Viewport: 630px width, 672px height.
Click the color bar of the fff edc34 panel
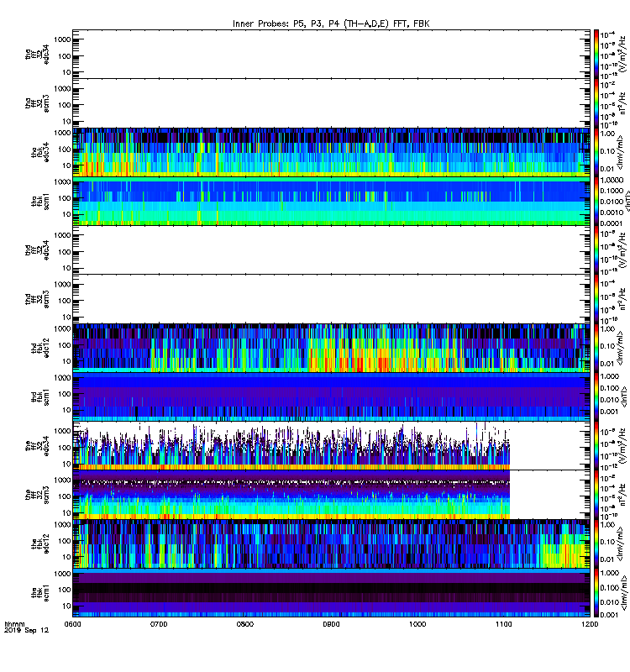pyautogui.click(x=596, y=446)
